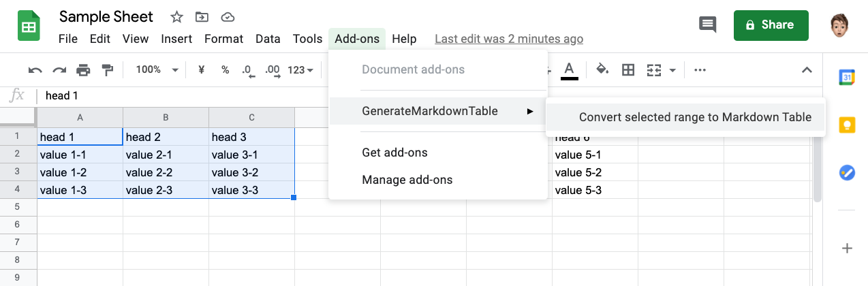Click the green Share button
Image resolution: width=868 pixels, height=286 pixels.
click(771, 25)
